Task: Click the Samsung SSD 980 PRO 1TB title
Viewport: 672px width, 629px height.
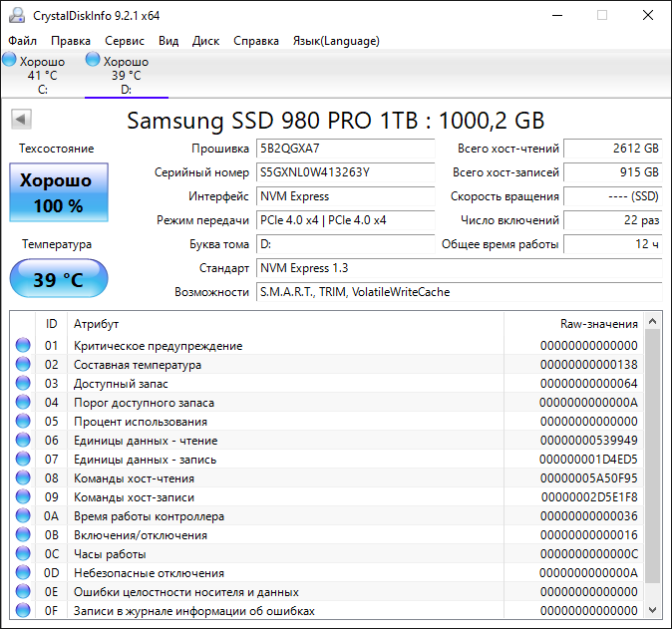Action: 336,121
